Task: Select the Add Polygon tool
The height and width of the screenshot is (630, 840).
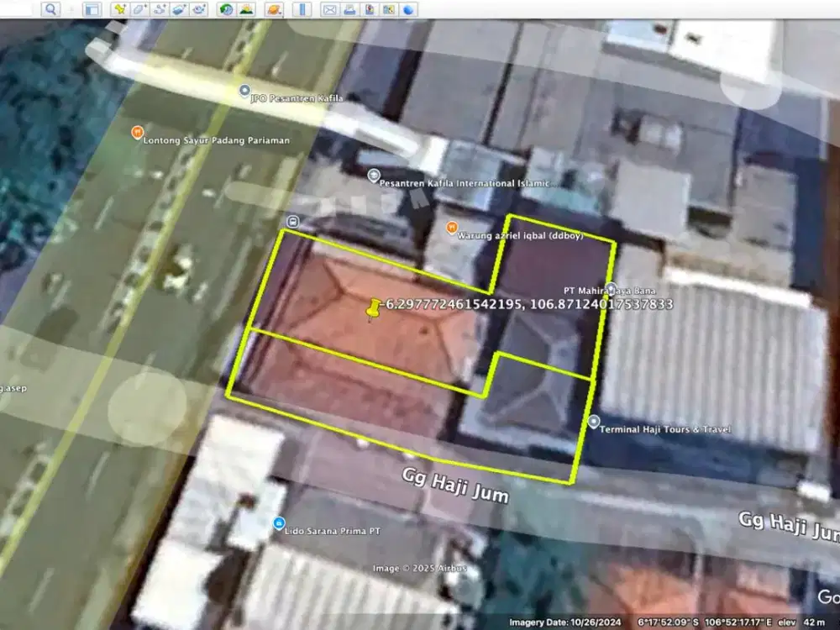Action: point(139,9)
